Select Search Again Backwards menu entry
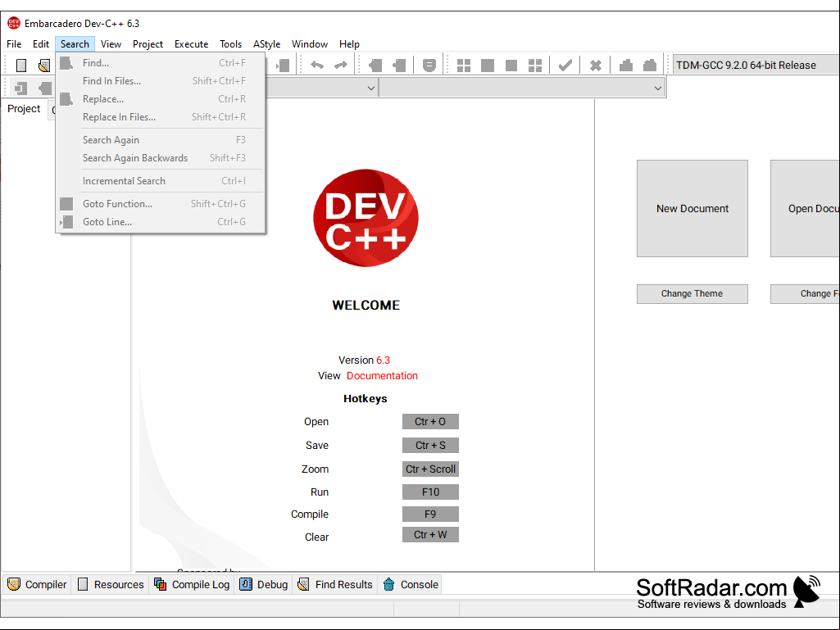 pos(160,158)
